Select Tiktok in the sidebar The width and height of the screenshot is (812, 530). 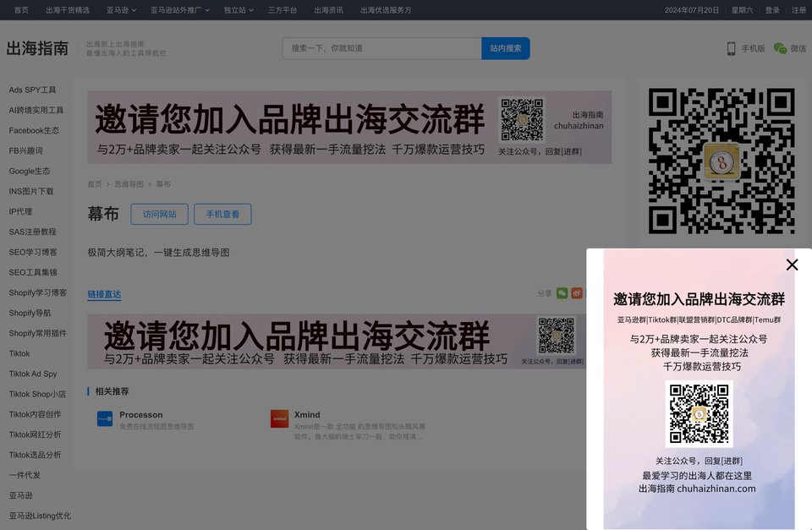[19, 353]
